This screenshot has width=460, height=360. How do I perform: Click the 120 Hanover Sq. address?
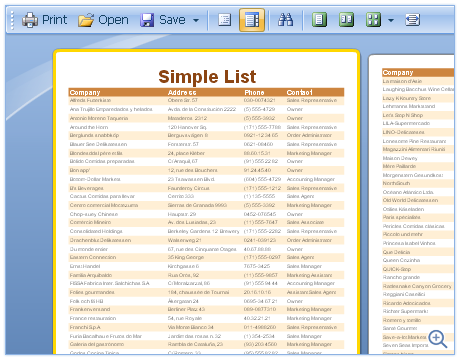pos(187,127)
